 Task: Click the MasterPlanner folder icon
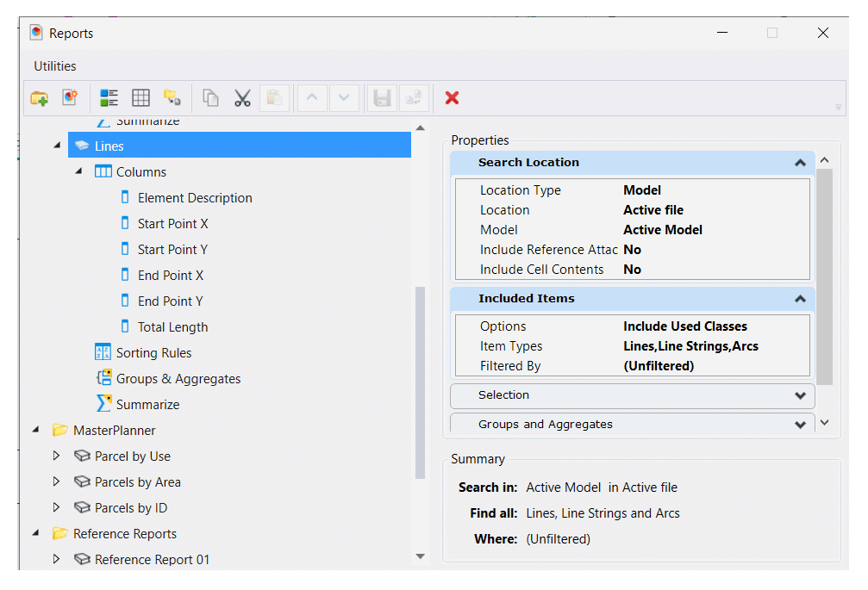pos(59,430)
